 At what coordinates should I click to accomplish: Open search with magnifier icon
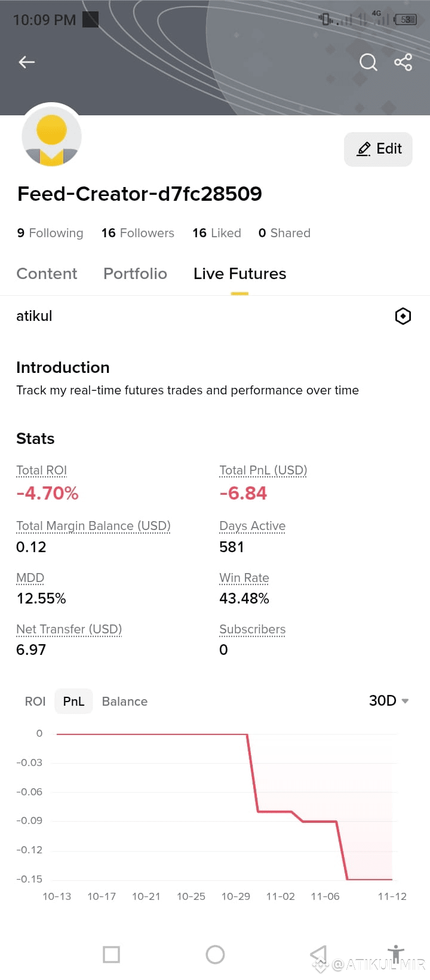368,62
